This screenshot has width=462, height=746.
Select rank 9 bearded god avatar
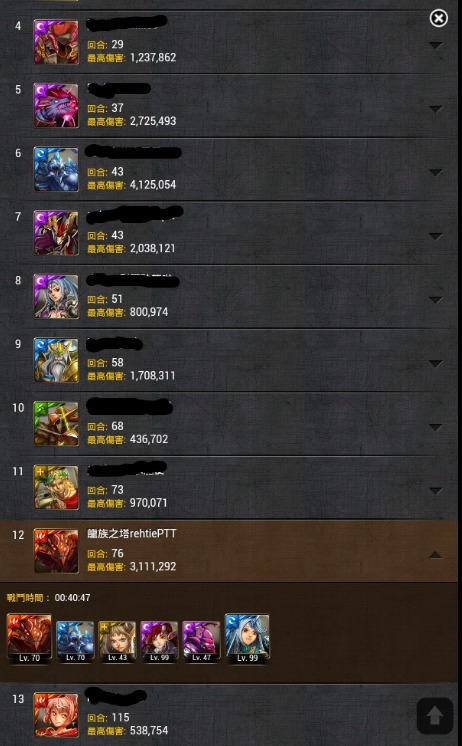[x=56, y=360]
